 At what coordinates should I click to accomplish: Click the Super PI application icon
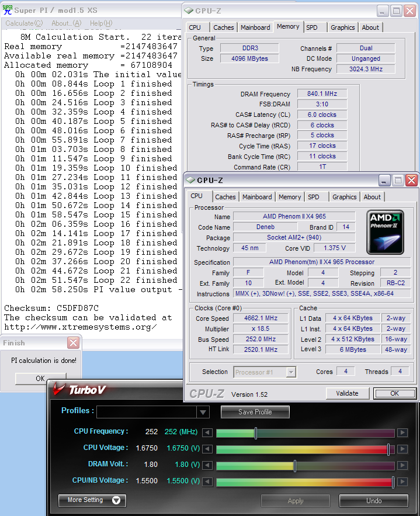tap(7, 10)
